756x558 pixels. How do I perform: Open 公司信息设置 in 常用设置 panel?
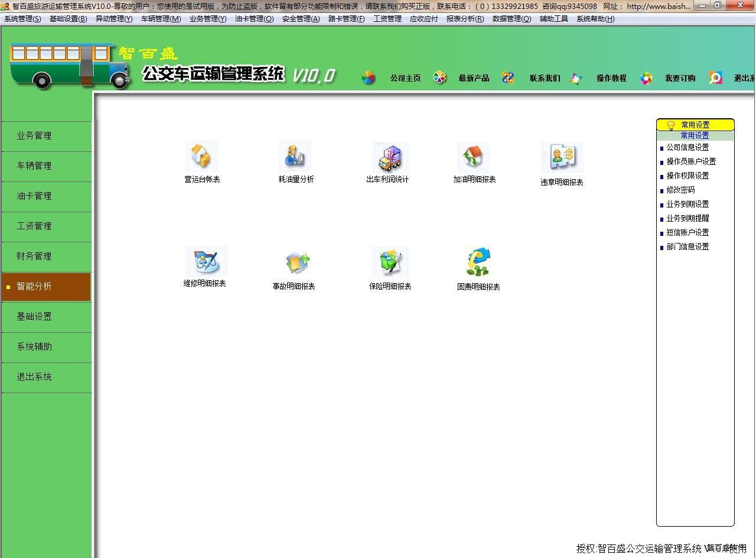click(x=687, y=148)
